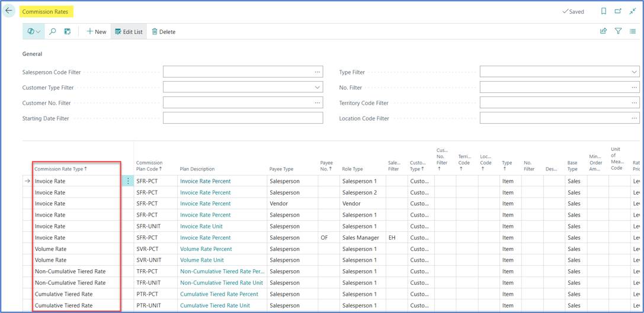This screenshot has width=644, height=313.
Task: Toggle the list view options icon
Action: tap(633, 31)
